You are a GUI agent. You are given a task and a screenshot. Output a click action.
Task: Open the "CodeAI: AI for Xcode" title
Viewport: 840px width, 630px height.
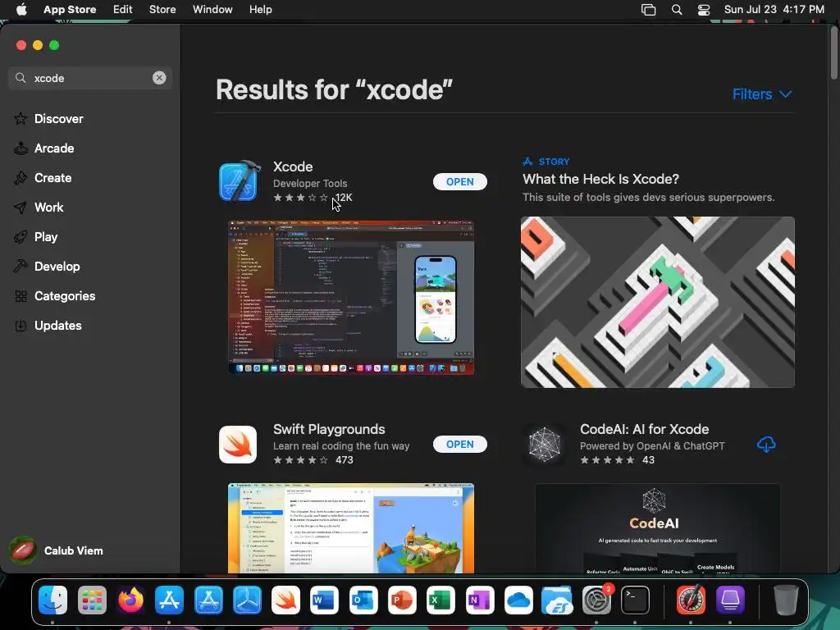644,429
